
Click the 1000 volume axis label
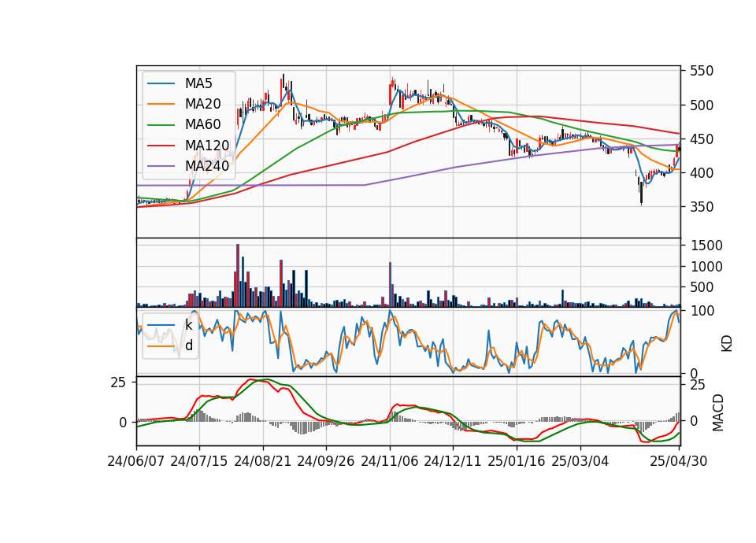coord(706,267)
